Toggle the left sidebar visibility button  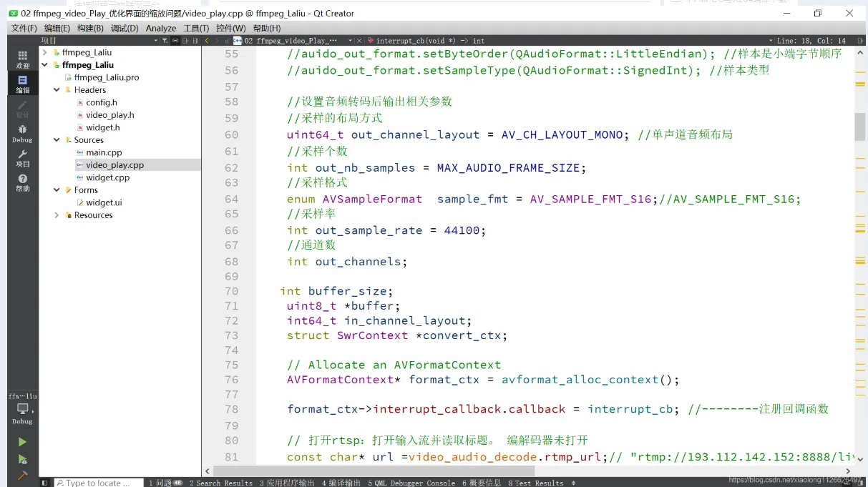pos(44,483)
